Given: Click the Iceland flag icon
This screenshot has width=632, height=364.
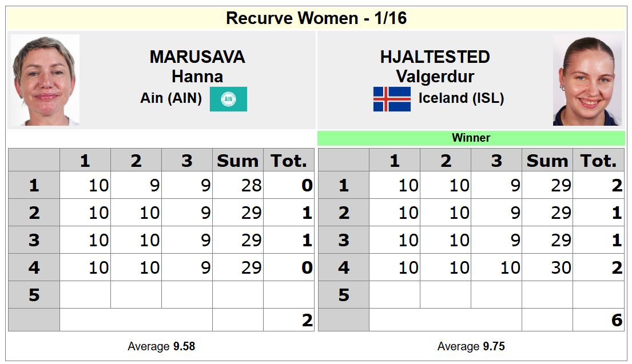Looking at the screenshot, I should (x=392, y=99).
